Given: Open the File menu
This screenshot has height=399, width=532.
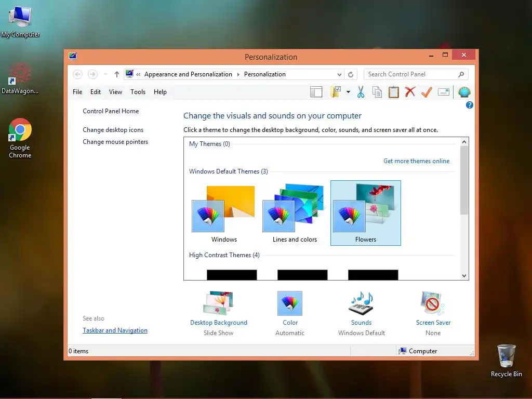Looking at the screenshot, I should [x=77, y=92].
